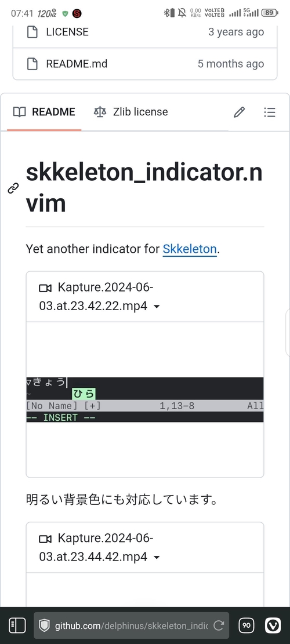Switch to the Zlib license tab
Screen dimensions: 290x644
click(130, 112)
